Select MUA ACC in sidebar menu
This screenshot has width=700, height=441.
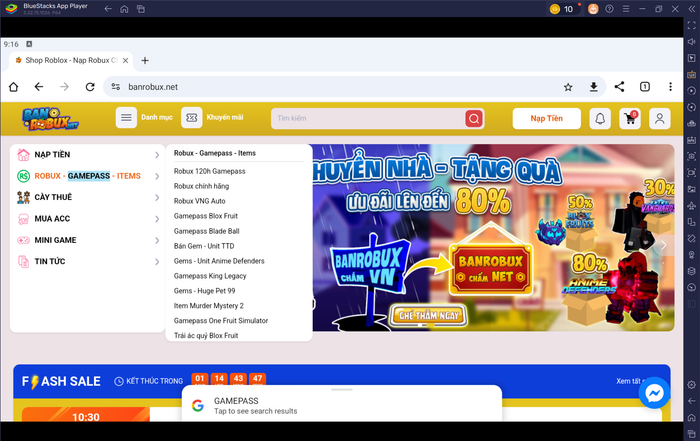click(52, 218)
